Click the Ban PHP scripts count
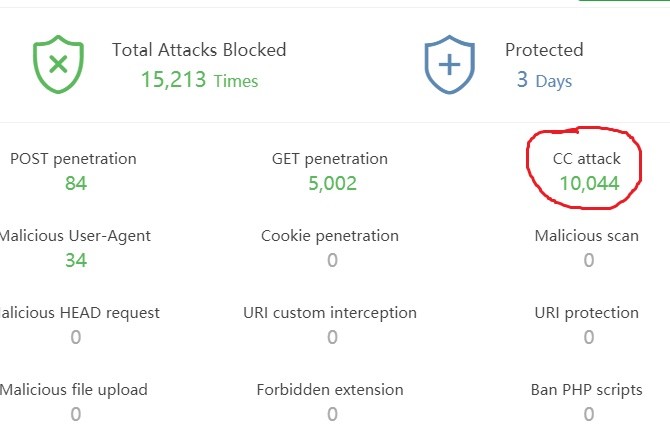The height and width of the screenshot is (433, 670). (588, 414)
